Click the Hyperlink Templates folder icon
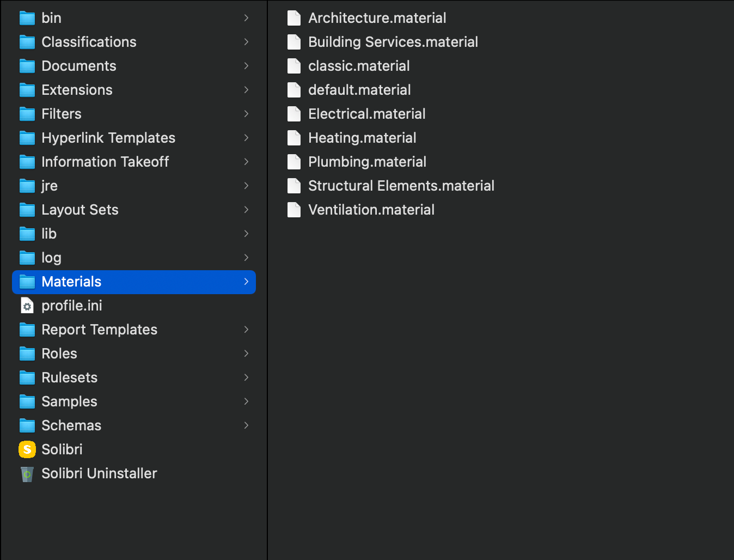The height and width of the screenshot is (560, 734). tap(27, 138)
